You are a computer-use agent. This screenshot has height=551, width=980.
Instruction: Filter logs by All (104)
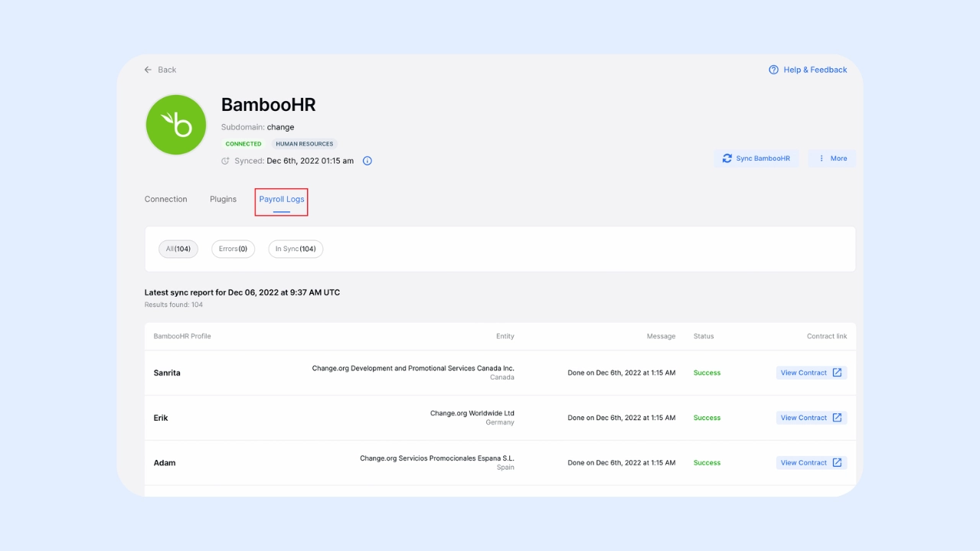[178, 249]
